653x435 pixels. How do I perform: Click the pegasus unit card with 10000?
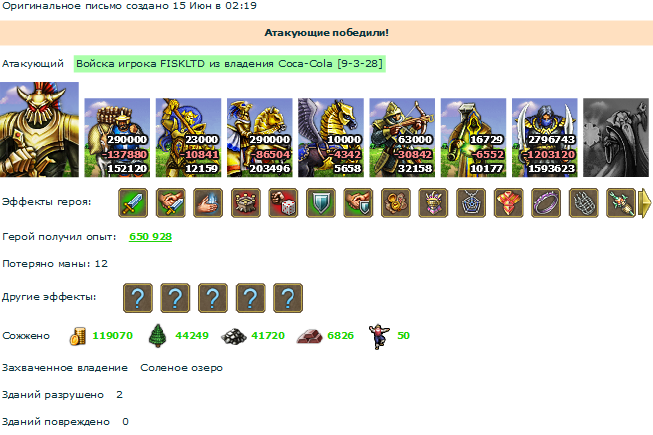pos(331,138)
